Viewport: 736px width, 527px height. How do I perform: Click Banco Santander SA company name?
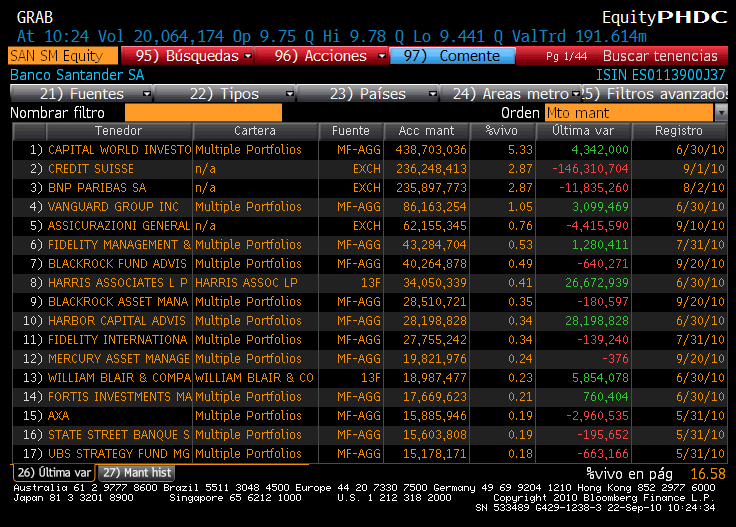tap(77, 75)
